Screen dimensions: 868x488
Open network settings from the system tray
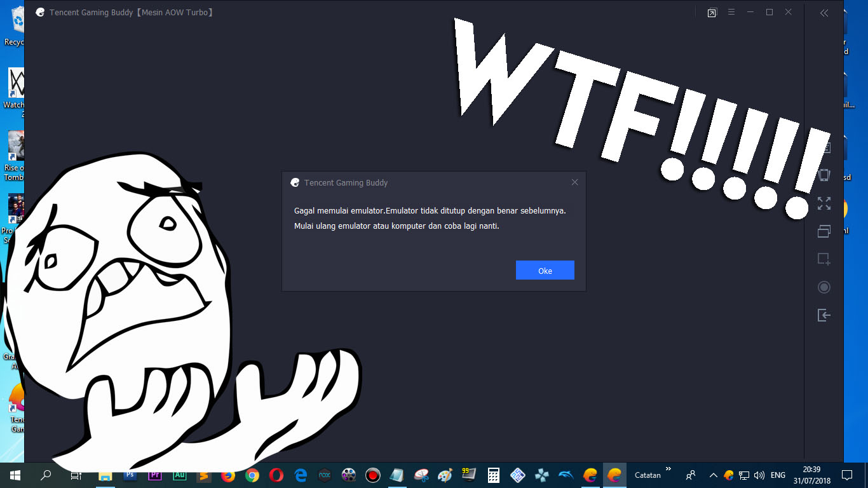click(x=744, y=475)
